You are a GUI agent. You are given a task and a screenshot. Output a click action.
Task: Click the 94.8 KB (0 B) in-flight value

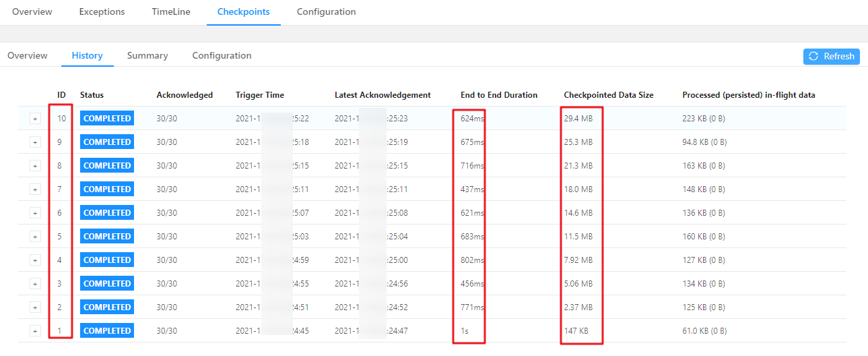(704, 142)
